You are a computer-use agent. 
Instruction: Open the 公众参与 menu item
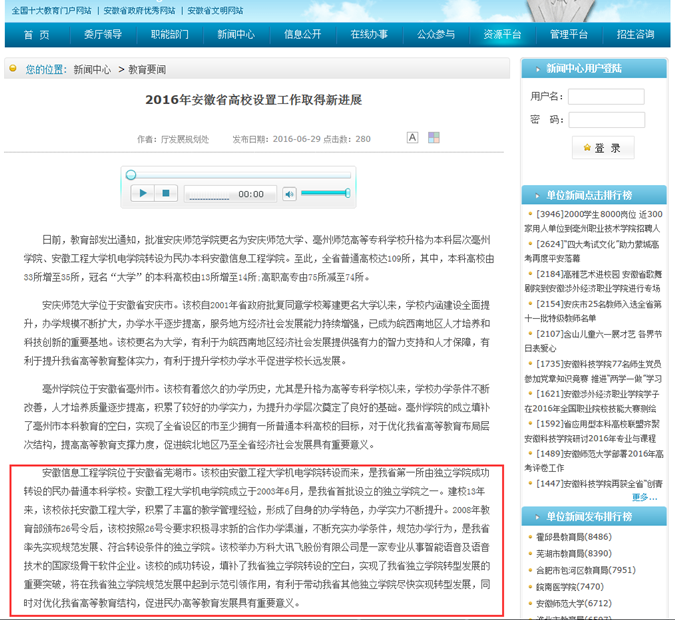tap(436, 34)
